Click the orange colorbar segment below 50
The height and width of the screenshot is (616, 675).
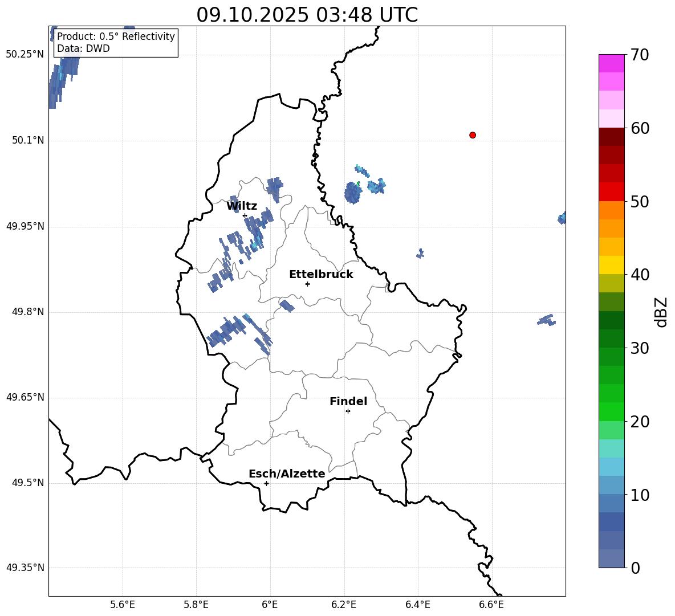click(x=611, y=210)
